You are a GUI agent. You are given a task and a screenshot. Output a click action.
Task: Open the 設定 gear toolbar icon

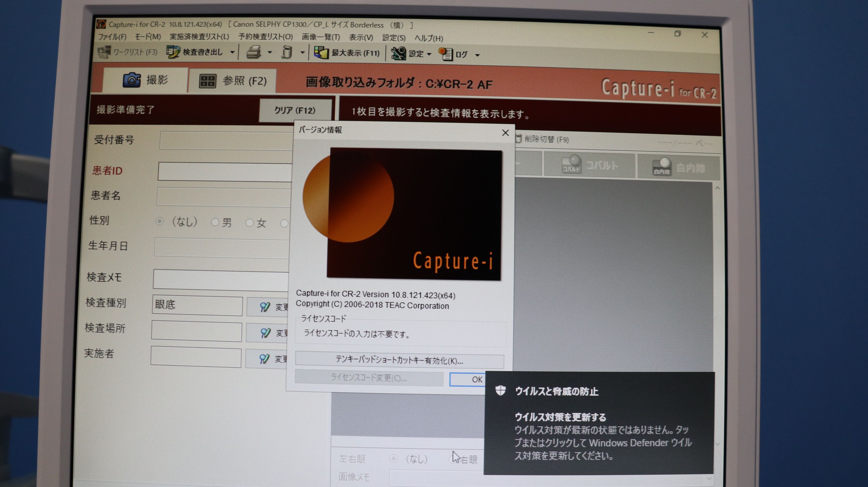pos(398,54)
